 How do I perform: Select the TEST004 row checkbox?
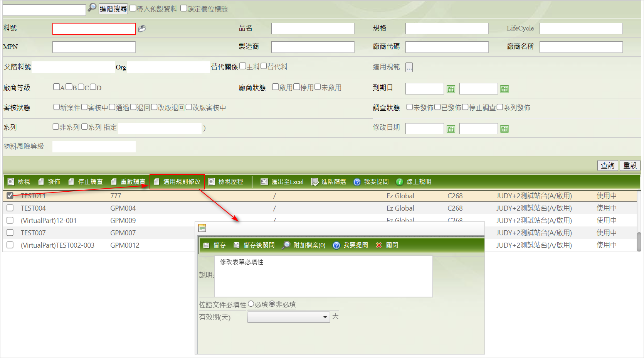pos(10,208)
